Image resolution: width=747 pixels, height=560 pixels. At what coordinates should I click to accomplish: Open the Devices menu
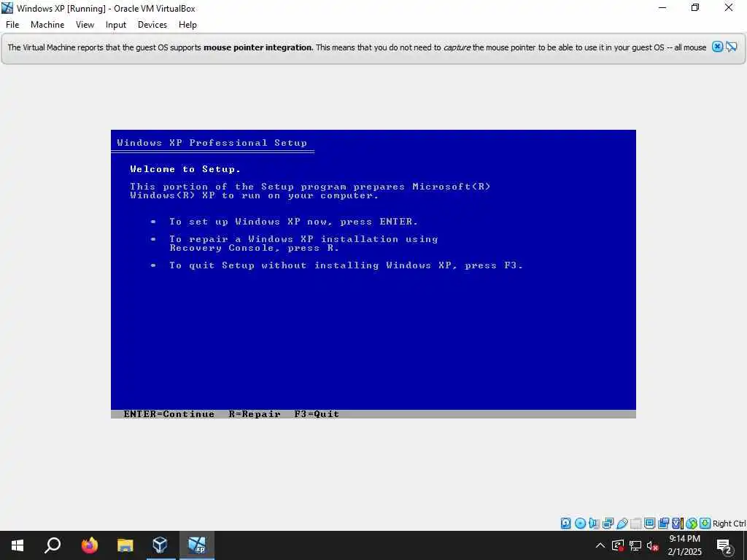click(x=152, y=25)
